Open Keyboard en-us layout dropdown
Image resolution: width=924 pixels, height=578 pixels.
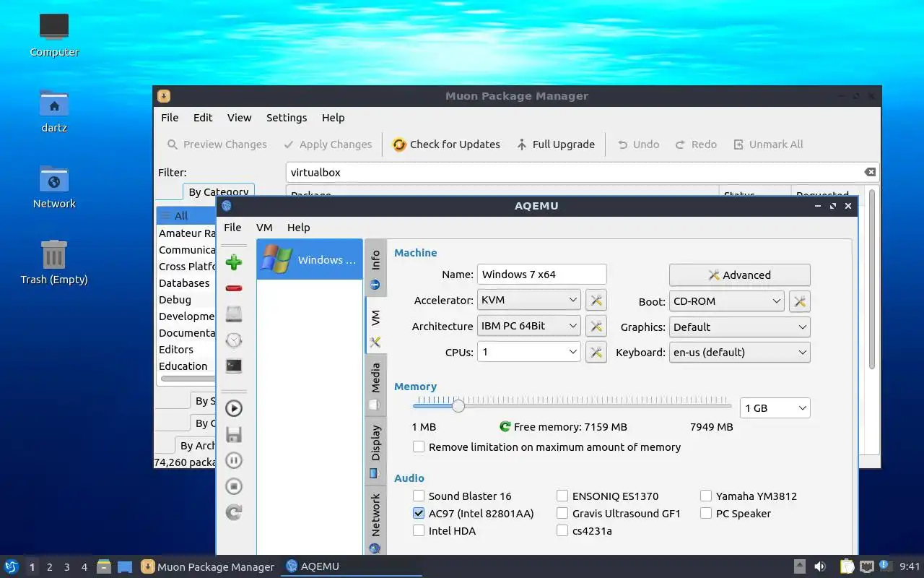(x=739, y=353)
